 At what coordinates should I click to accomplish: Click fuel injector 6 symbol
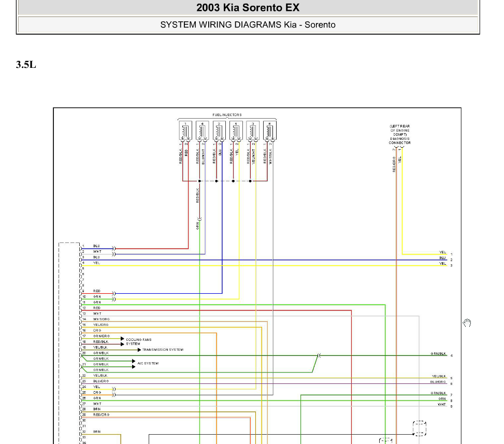click(x=270, y=131)
